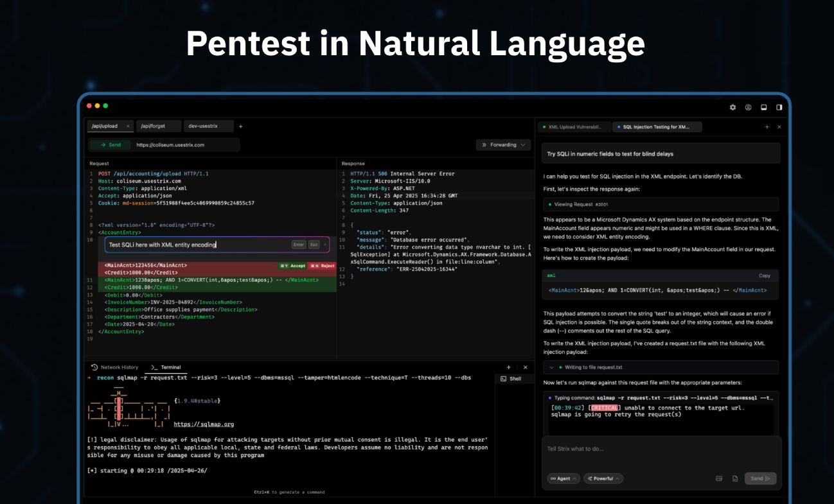Viewport: 834px width, 504px height.
Task: Open the Forwarding dropdown
Action: pyautogui.click(x=503, y=145)
